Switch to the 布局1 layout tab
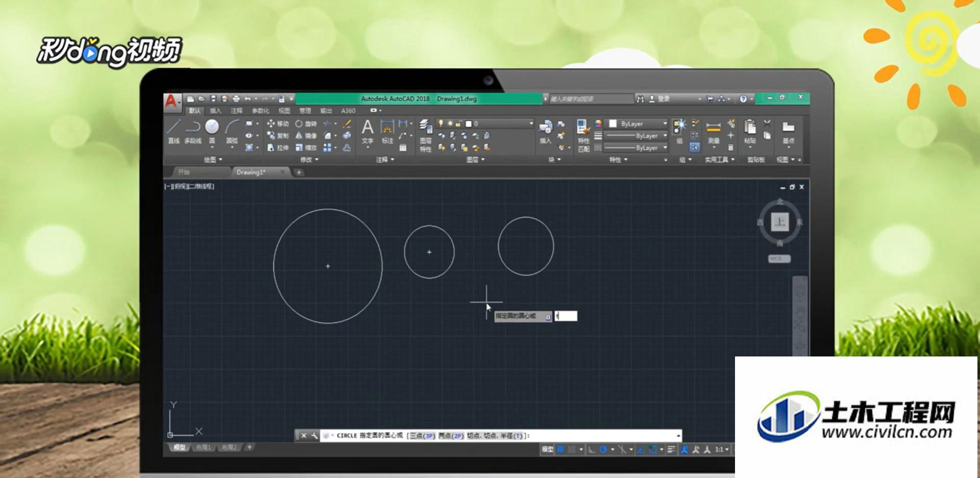 (x=203, y=447)
